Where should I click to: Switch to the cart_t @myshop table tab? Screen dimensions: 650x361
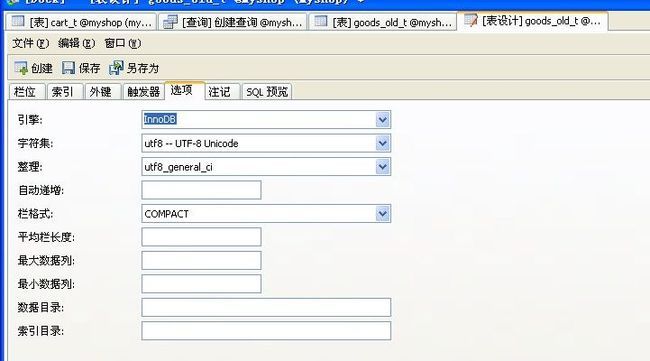click(x=81, y=22)
